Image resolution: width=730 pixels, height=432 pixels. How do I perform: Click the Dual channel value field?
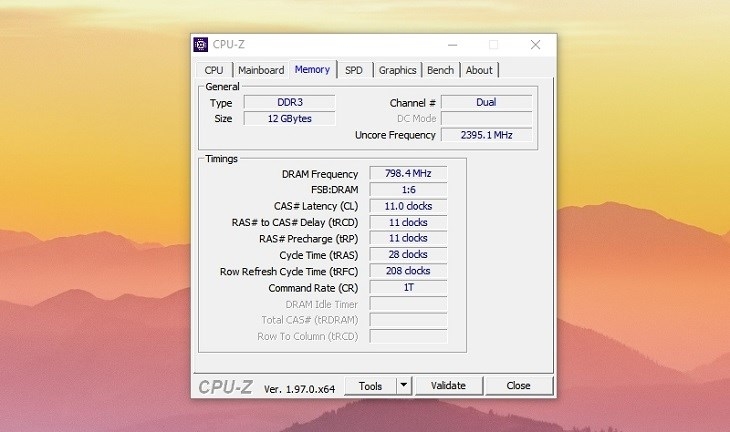(x=486, y=102)
